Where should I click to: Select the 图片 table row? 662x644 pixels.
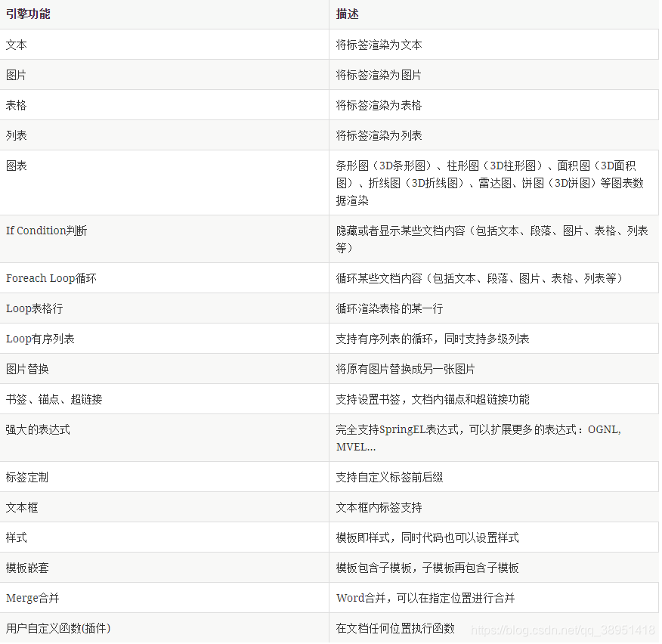16,74
